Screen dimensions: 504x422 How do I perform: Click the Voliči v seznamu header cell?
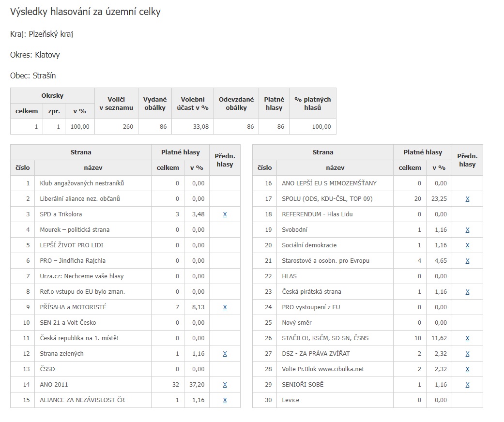coord(116,104)
